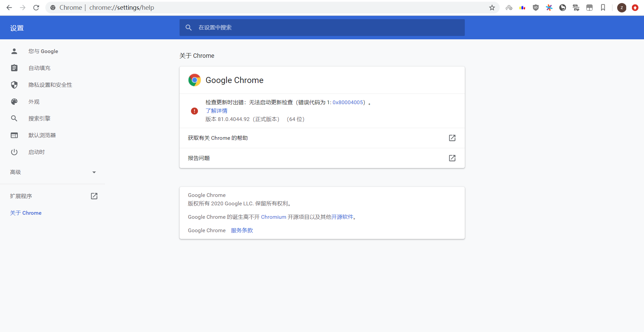Image resolution: width=644 pixels, height=332 pixels.
Task: Open the round dark circle extension icon
Action: tap(562, 7)
